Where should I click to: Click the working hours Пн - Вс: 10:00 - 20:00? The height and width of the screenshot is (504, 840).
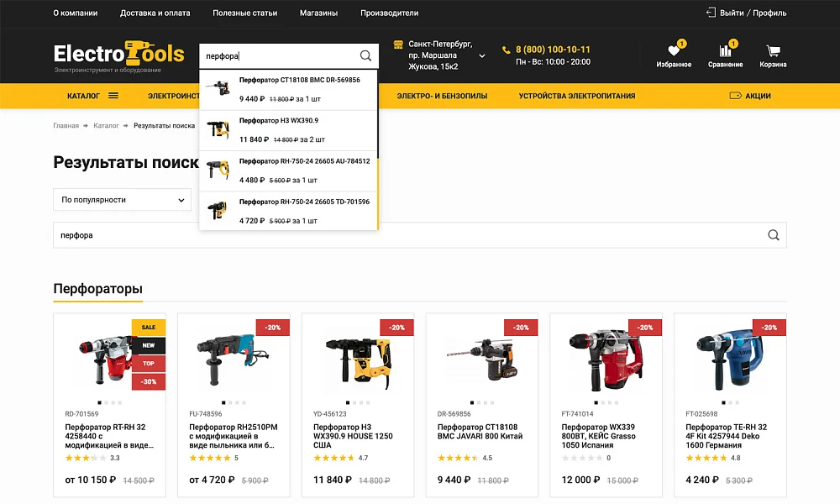pyautogui.click(x=553, y=62)
